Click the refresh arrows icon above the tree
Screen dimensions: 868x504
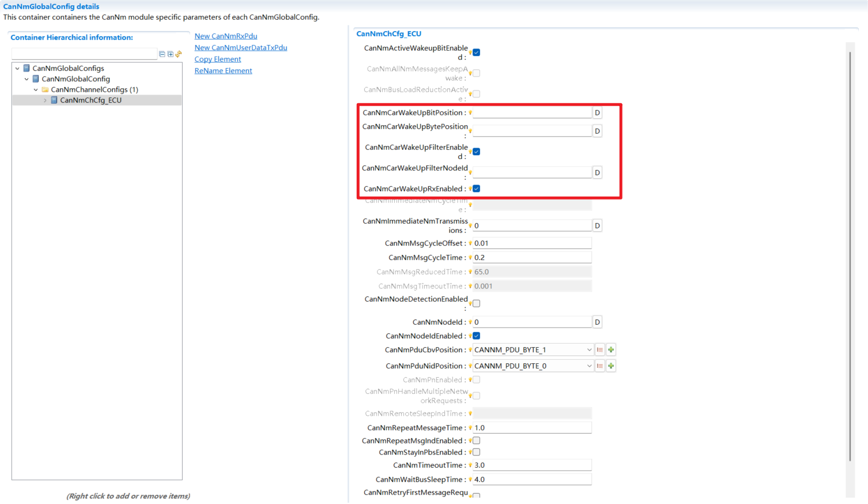coord(179,54)
